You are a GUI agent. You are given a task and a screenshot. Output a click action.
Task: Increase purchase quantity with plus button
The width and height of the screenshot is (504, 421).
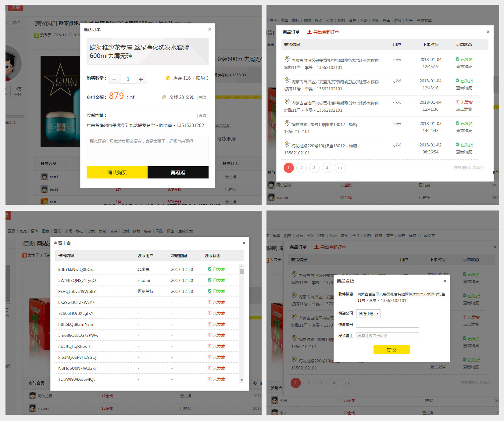coord(141,79)
